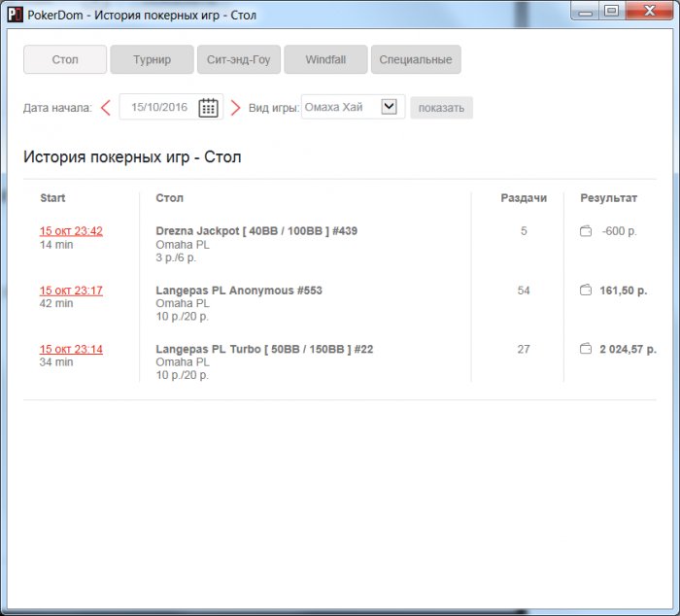The height and width of the screenshot is (616, 680).
Task: Click the 14 min duration text
Action: coord(56,245)
